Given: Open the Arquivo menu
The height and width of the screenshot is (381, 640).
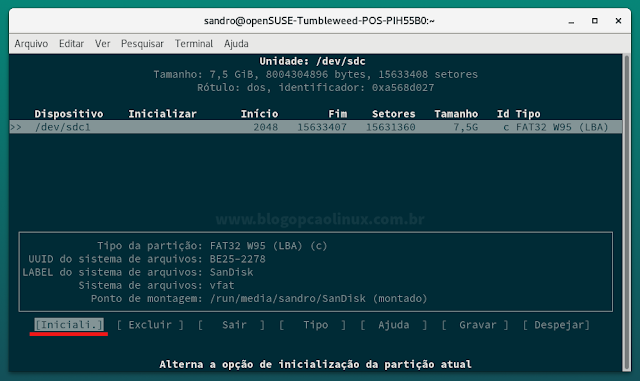Looking at the screenshot, I should tap(31, 44).
